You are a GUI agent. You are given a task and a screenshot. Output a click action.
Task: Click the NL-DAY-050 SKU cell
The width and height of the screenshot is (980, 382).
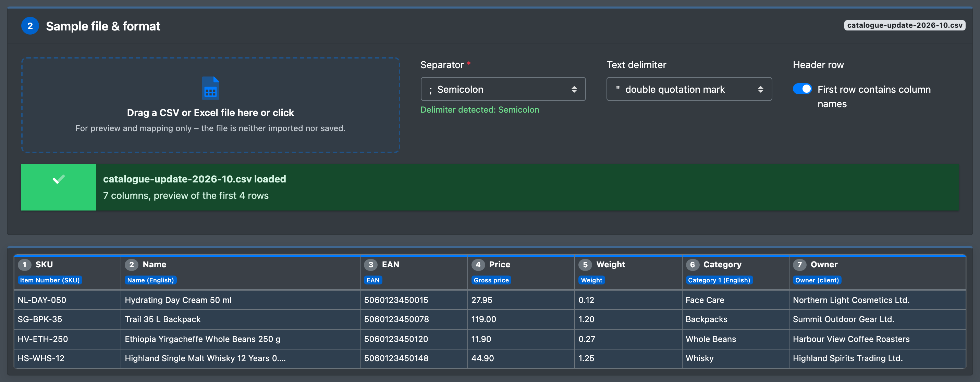point(68,300)
